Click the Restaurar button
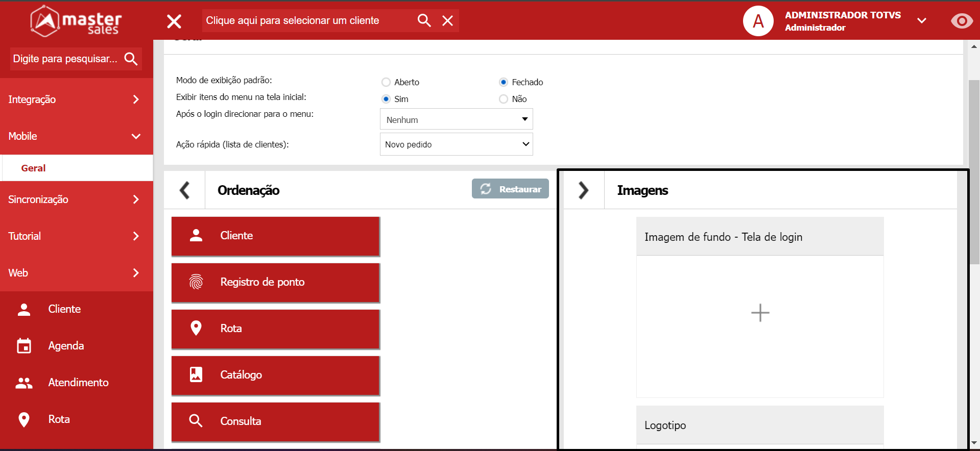The width and height of the screenshot is (980, 451). (x=510, y=189)
